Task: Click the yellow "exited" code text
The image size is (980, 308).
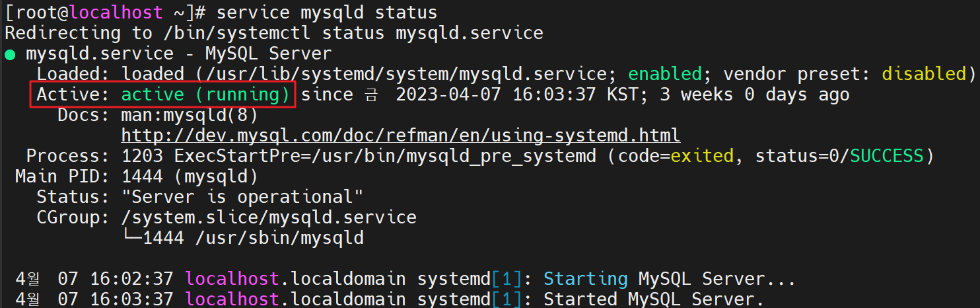Action: point(702,156)
